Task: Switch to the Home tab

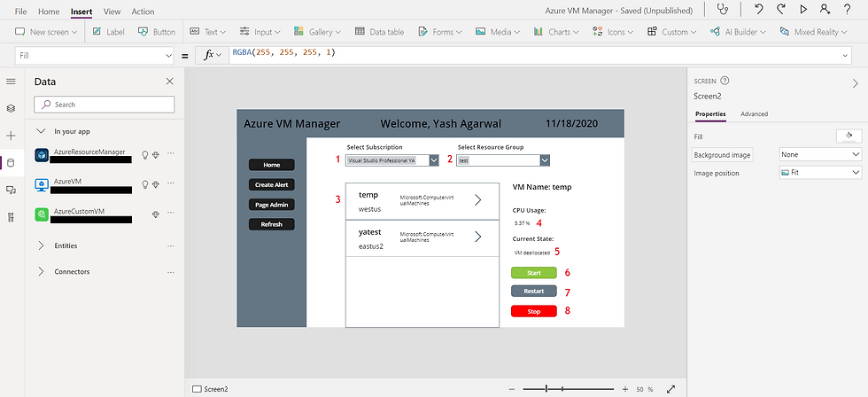Action: (x=49, y=11)
